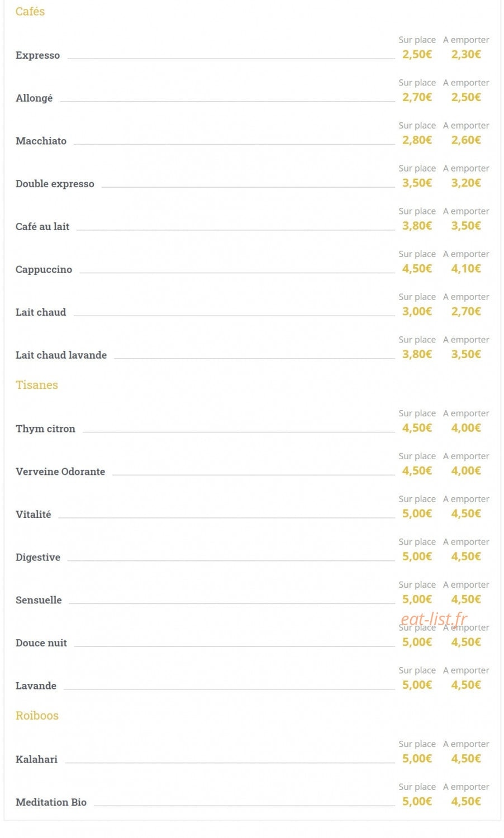Click the Roiboos section heading
Image resolution: width=504 pixels, height=838 pixels.
[x=37, y=716]
